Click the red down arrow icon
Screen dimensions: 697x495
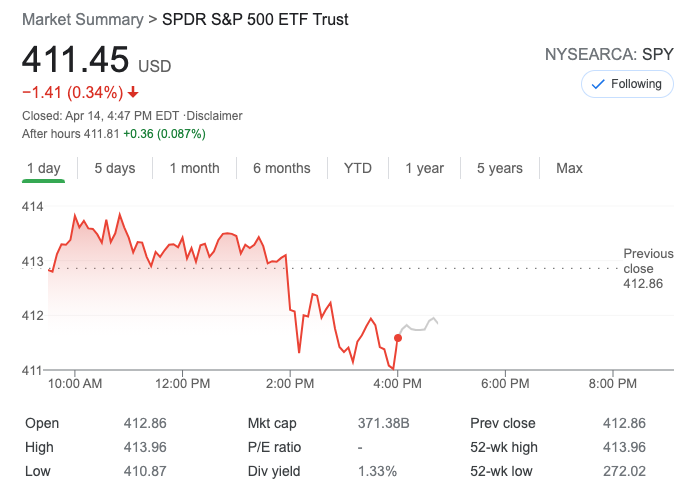(133, 93)
